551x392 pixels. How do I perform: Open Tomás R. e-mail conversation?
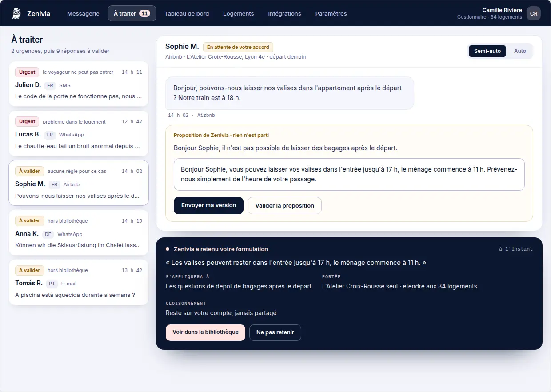[x=79, y=282]
